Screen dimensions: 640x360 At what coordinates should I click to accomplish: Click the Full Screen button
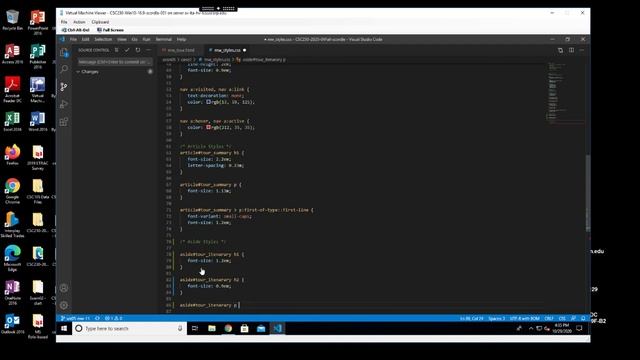point(110,30)
